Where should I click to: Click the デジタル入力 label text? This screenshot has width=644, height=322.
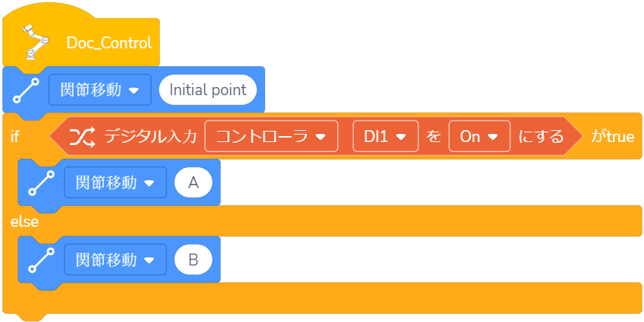[x=151, y=137]
